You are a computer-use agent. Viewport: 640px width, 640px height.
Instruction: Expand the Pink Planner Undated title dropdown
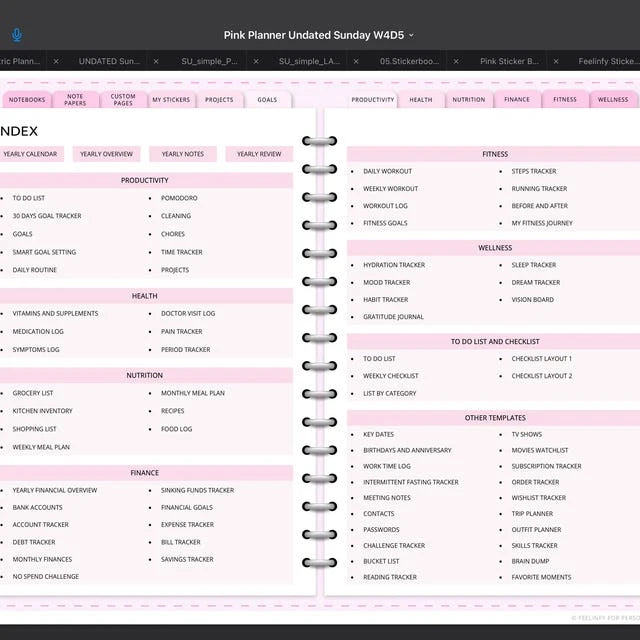pyautogui.click(x=411, y=36)
